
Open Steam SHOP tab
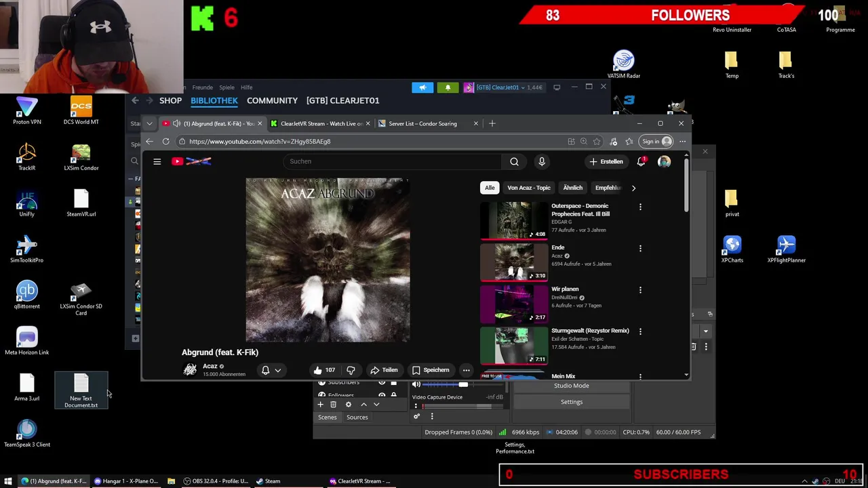coord(170,100)
